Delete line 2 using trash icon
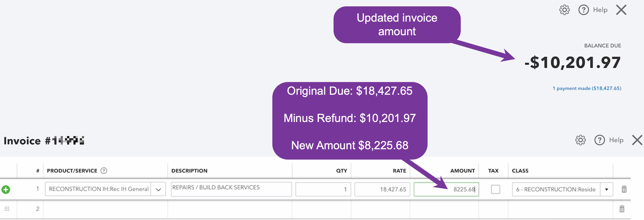This screenshot has width=644, height=220. click(622, 208)
